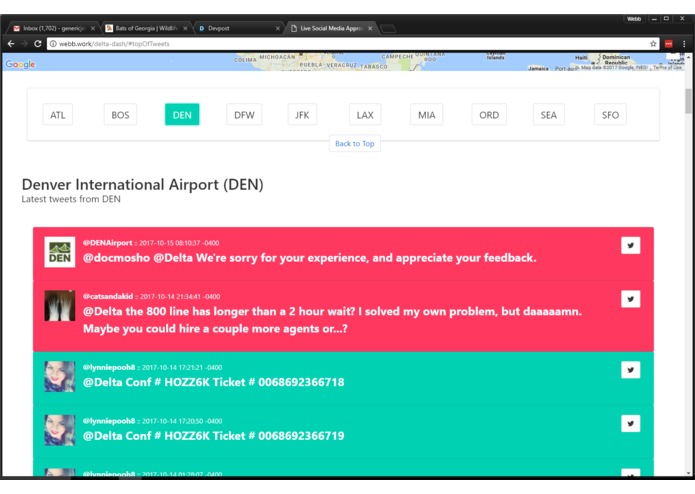Select the BOS airport button
The image size is (695, 494).
120,115
